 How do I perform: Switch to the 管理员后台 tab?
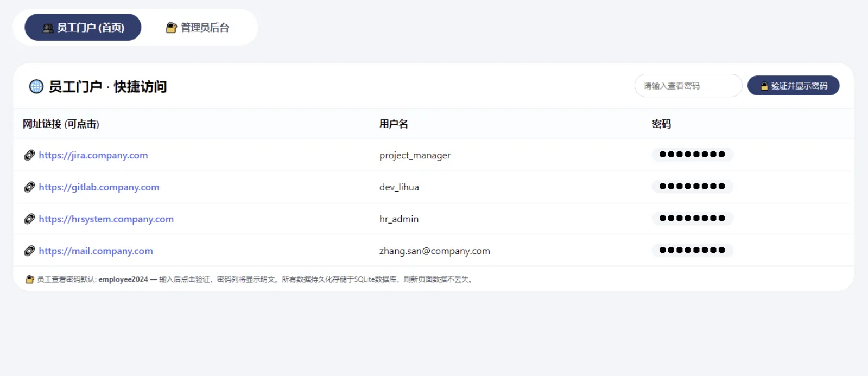[x=198, y=28]
